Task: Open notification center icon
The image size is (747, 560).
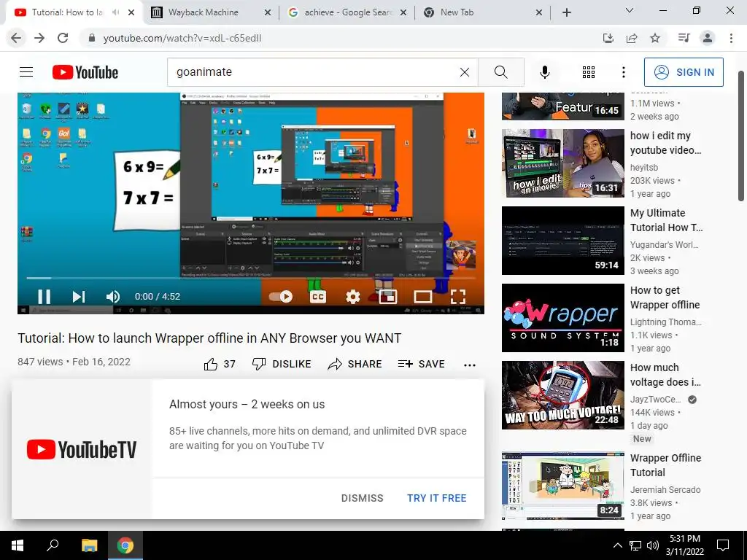Action: (723, 545)
